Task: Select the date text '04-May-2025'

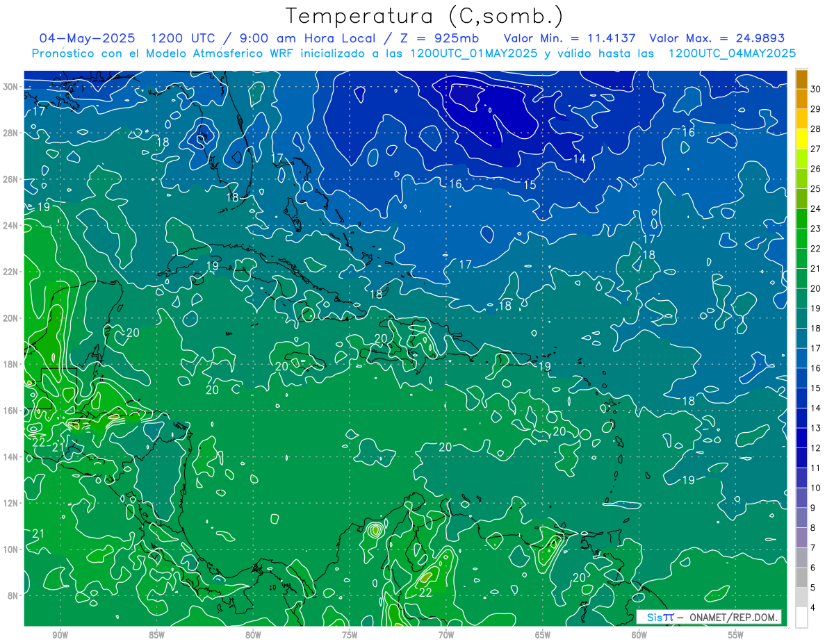Action: pos(88,38)
